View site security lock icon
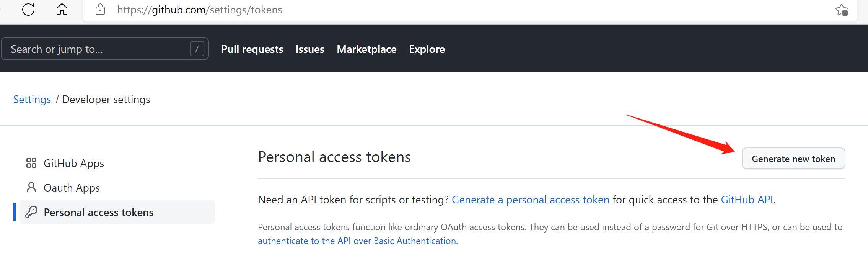 pos(100,10)
